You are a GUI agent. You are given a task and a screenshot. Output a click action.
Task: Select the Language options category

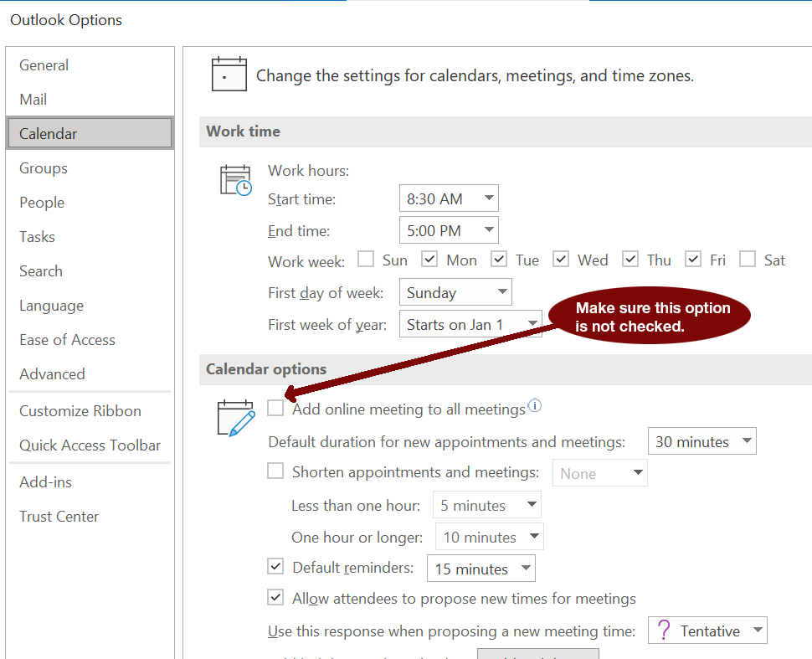click(x=90, y=306)
